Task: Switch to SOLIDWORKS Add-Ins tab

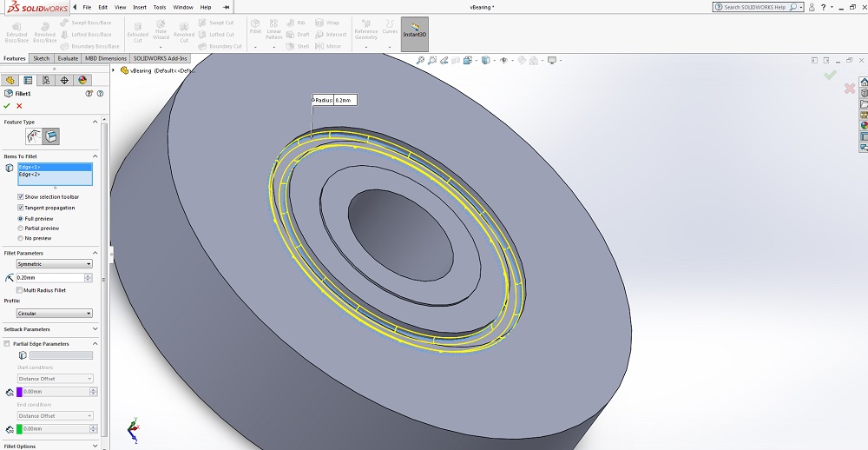Action: coord(161,58)
